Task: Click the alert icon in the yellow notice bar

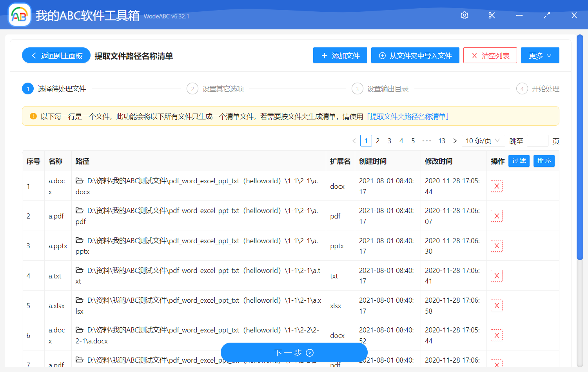Action: click(33, 116)
